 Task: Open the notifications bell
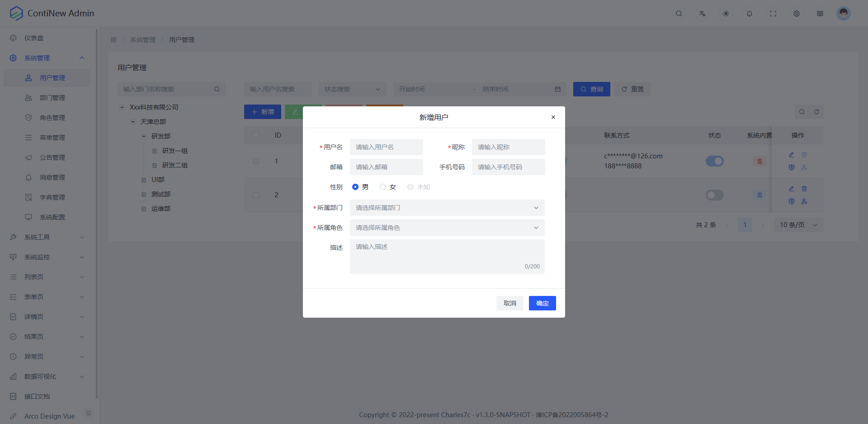click(x=749, y=14)
